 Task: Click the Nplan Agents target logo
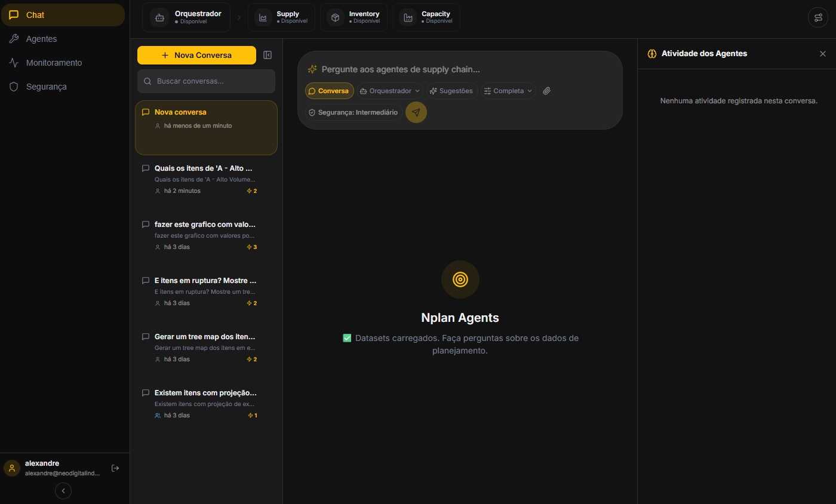(x=460, y=279)
